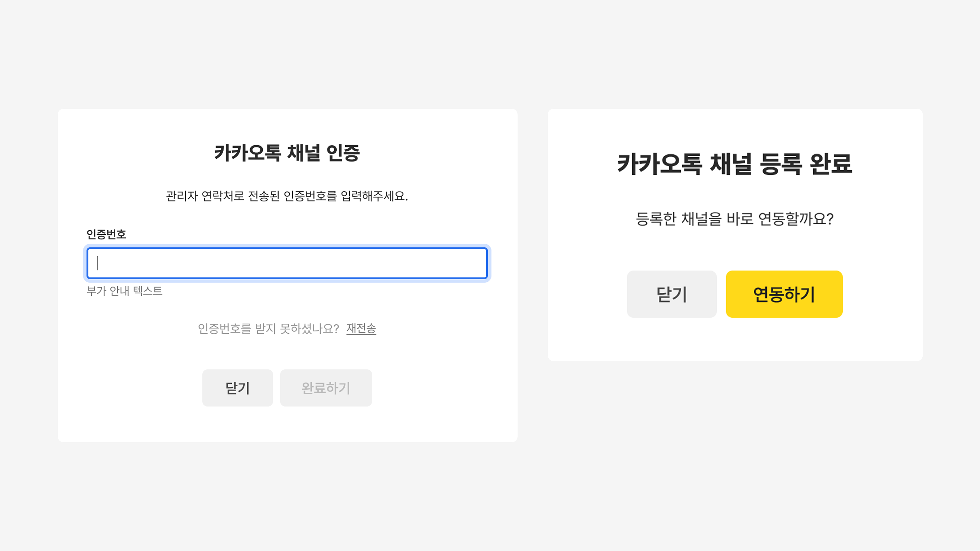Click the yellow 연동하기 button
The image size is (980, 551).
(x=784, y=294)
